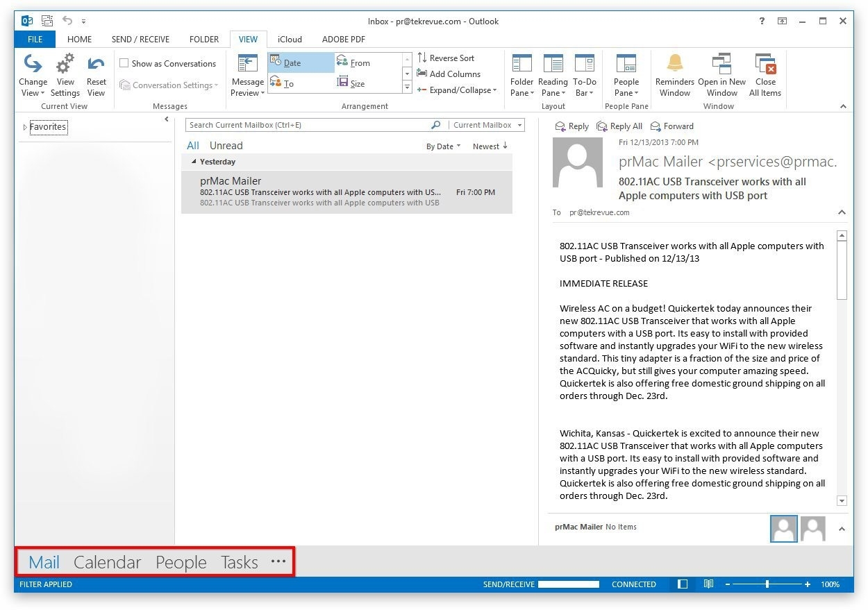
Task: Select second contact photo in People Pane
Action: click(x=813, y=529)
